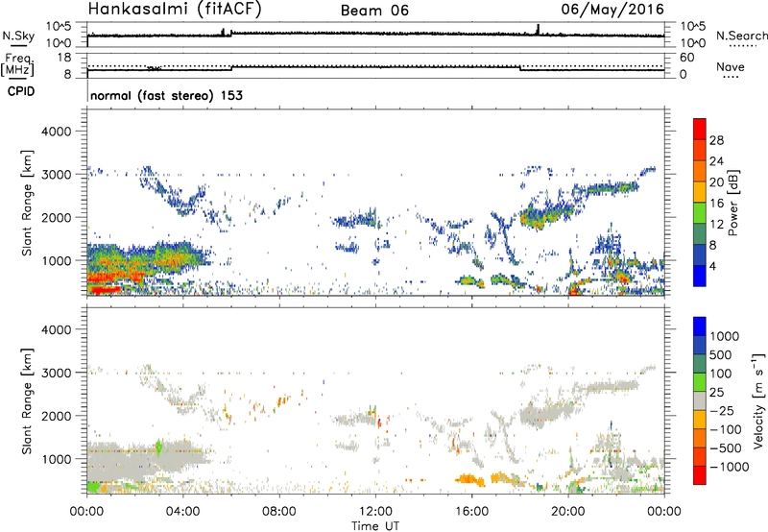This screenshot has width=768, height=532.
Task: Click the '12:00' time tick label
Action: (375, 512)
